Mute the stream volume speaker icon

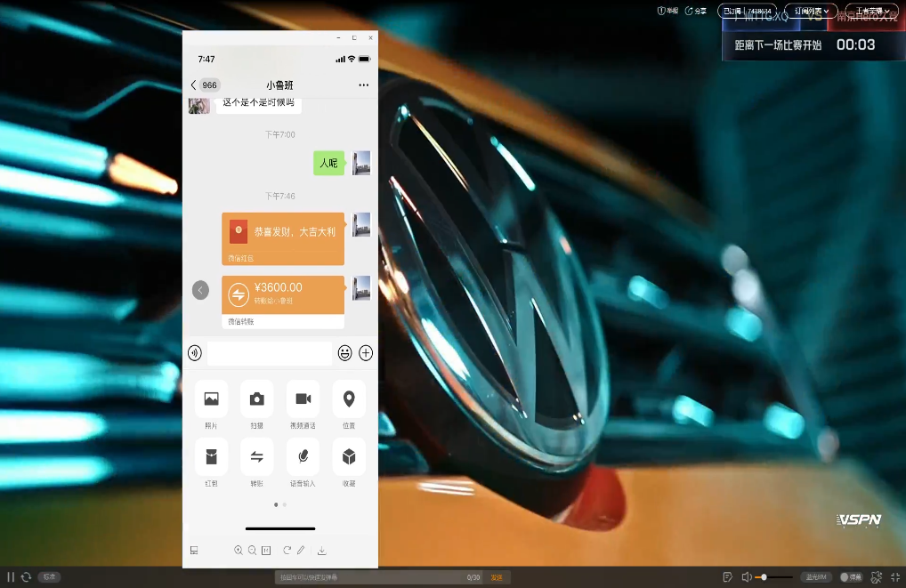pos(747,576)
